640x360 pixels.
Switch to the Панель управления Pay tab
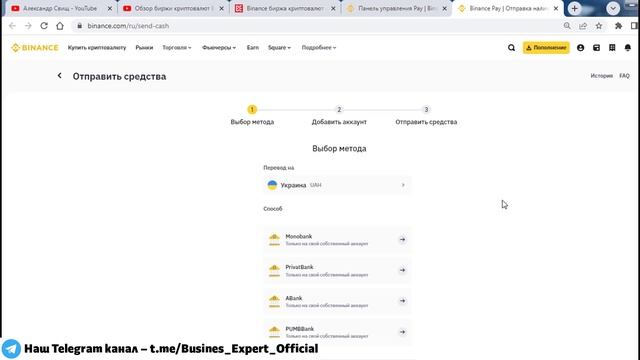point(396,8)
